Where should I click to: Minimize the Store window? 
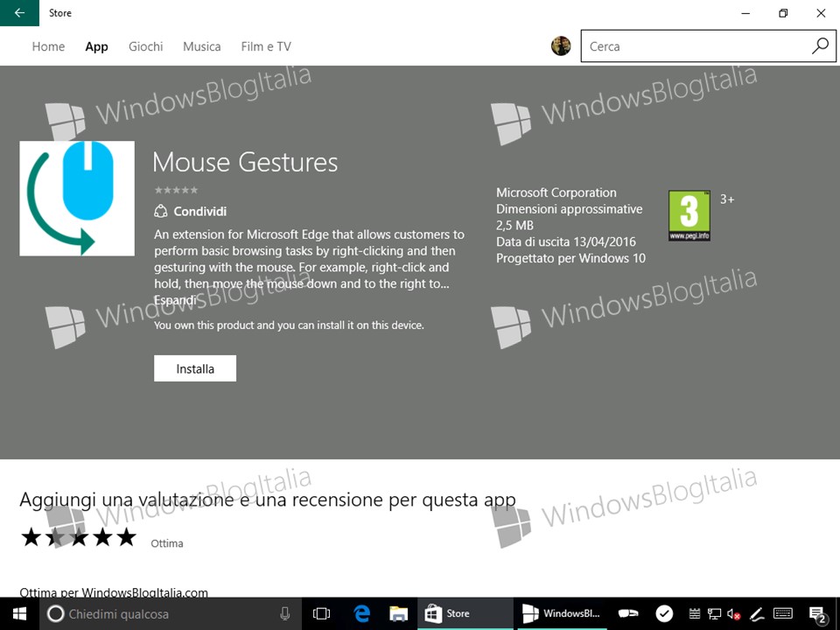[745, 13]
